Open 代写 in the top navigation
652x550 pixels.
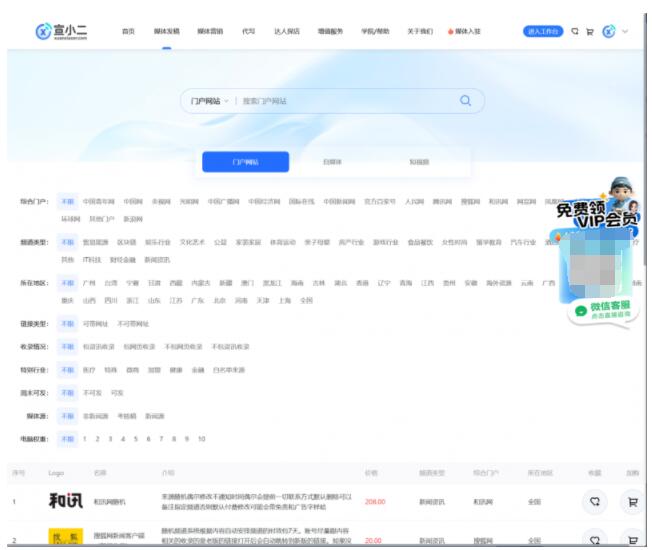pyautogui.click(x=249, y=31)
